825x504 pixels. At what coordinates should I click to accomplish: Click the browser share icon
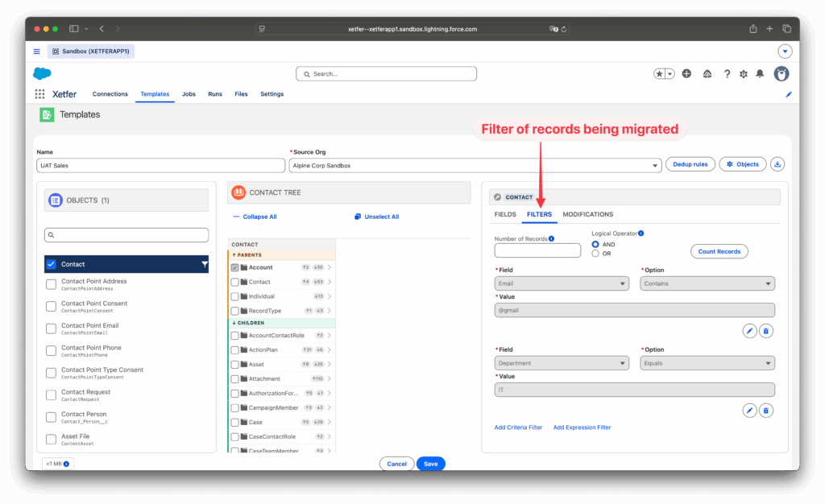click(x=753, y=29)
